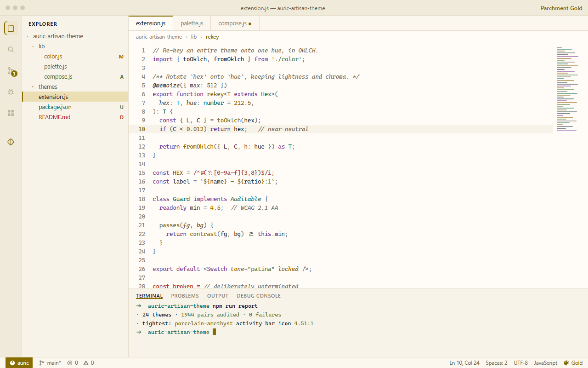The image size is (588, 368).
Task: Open the Search view from the activity bar
Action: [x=11, y=49]
